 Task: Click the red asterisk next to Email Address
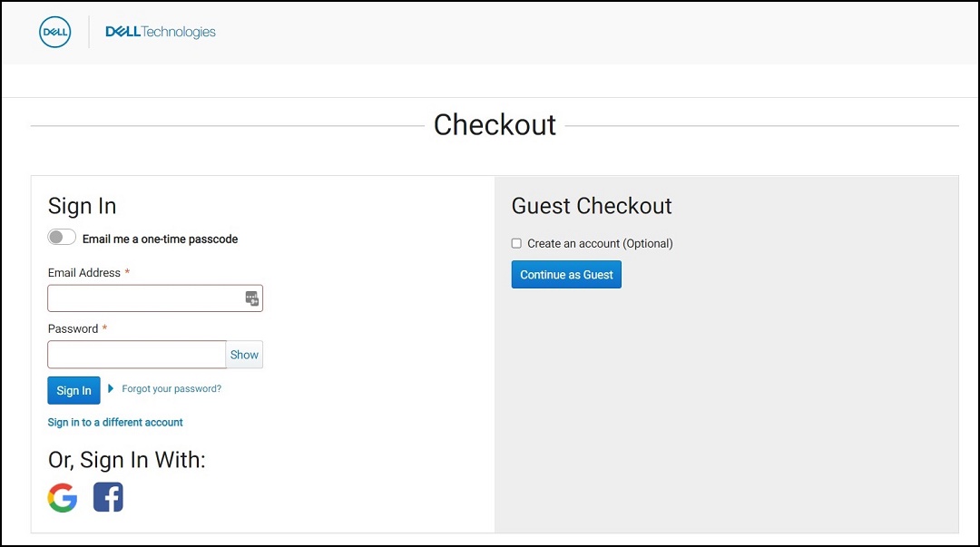(x=125, y=271)
